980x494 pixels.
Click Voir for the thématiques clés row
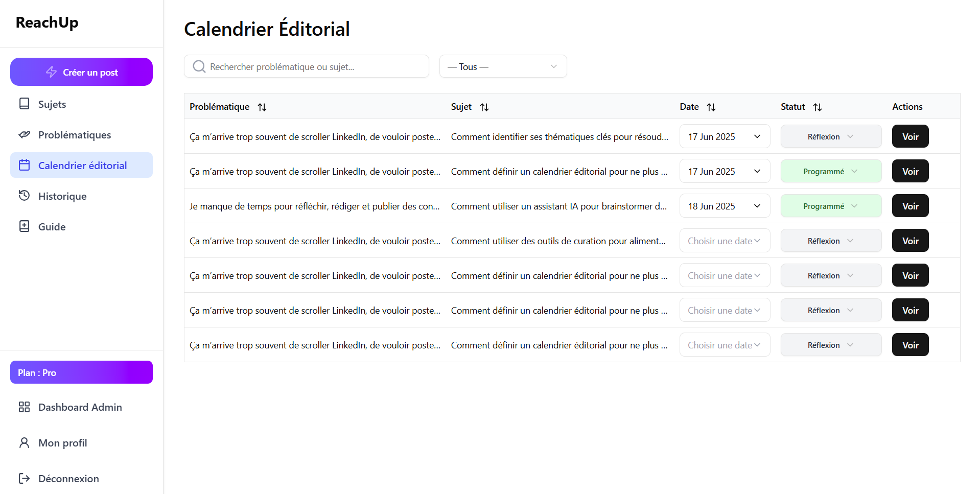(910, 136)
